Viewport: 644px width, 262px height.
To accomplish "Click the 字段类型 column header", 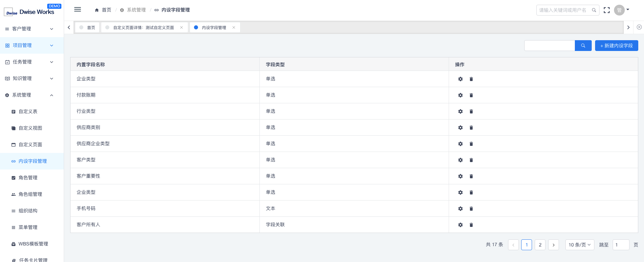I will tap(354, 64).
